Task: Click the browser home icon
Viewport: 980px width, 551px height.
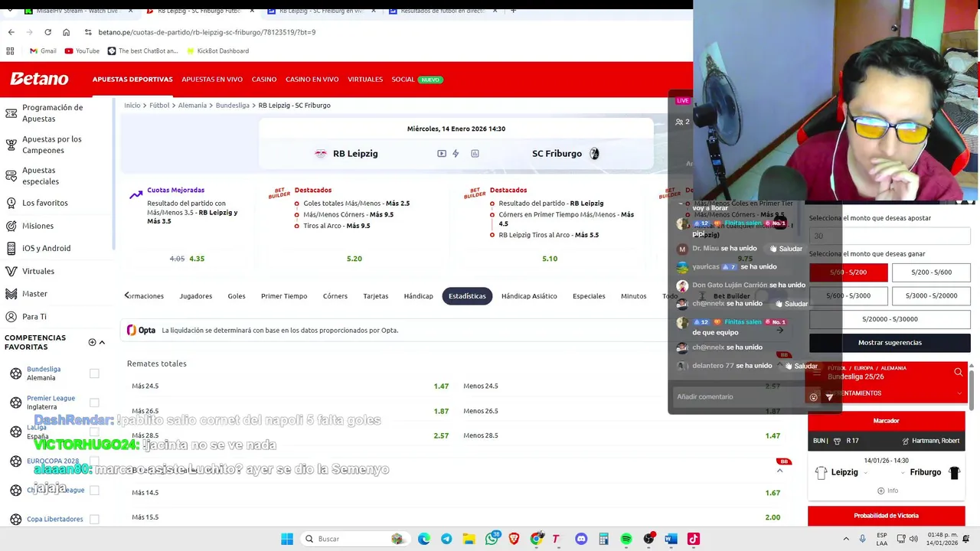Action: pyautogui.click(x=66, y=32)
